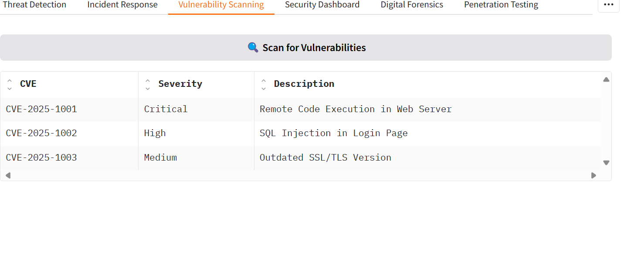Open the Incident Response tab
The height and width of the screenshot is (271, 644).
coord(122,5)
